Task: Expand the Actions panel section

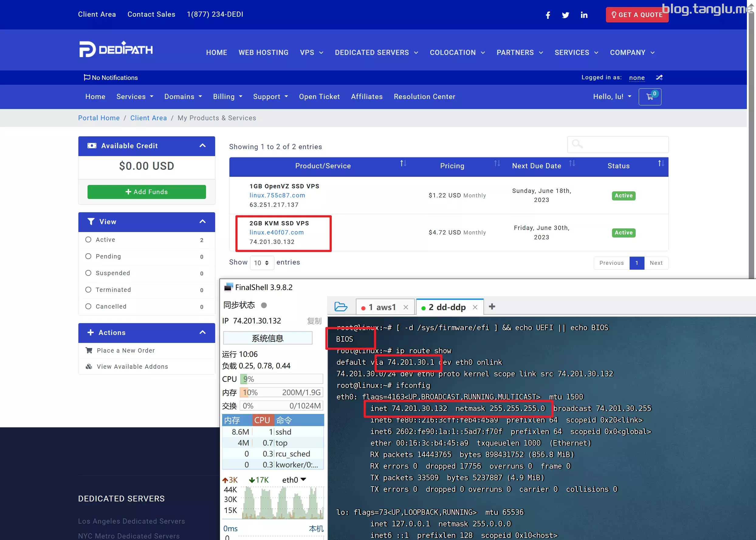Action: (202, 333)
